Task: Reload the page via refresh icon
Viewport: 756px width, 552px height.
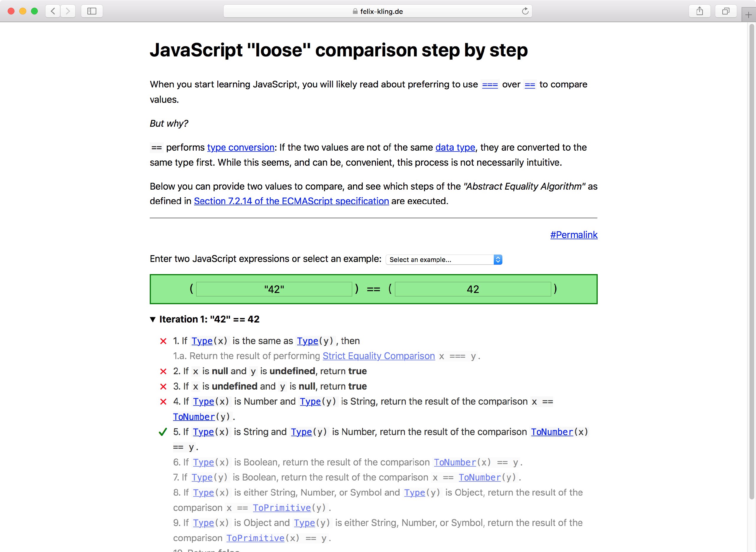Action: click(525, 11)
